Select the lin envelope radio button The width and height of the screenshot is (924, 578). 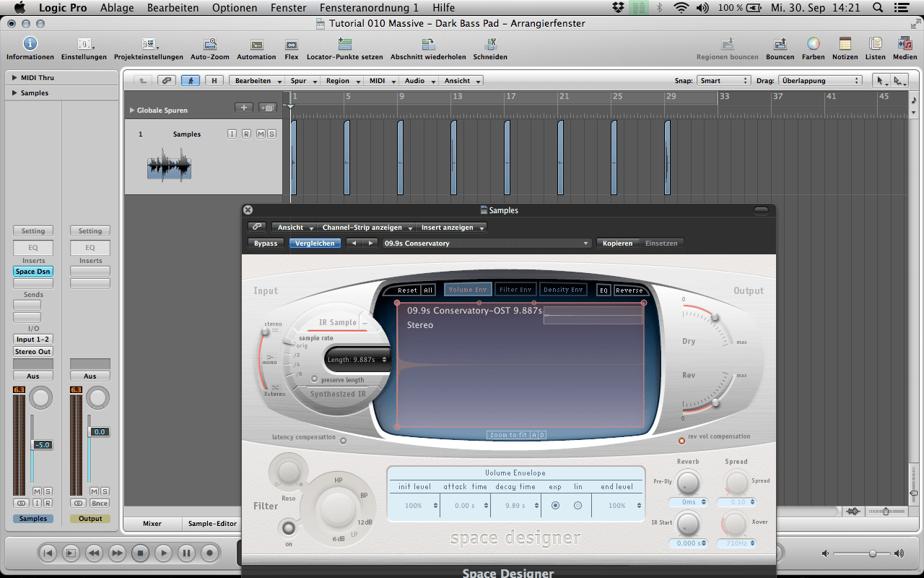[x=577, y=506]
